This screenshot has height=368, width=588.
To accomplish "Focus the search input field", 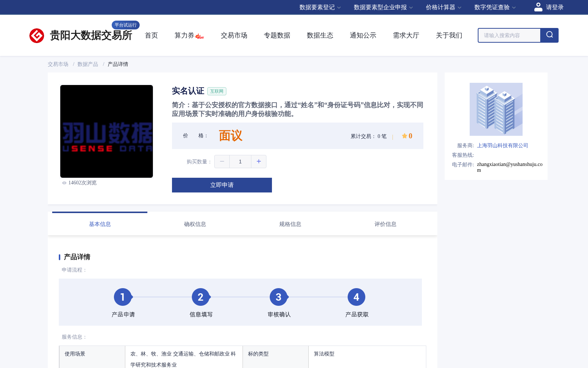I will click(509, 35).
